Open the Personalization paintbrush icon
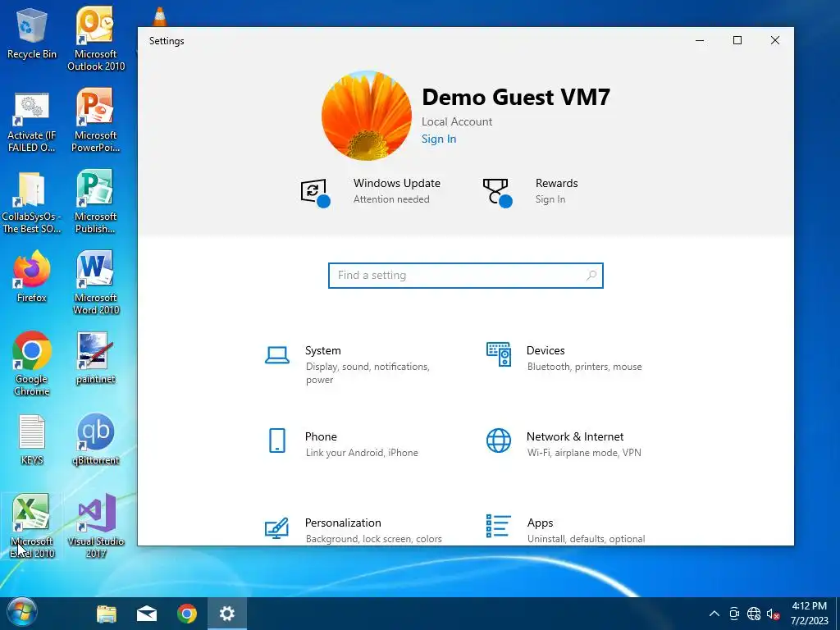 [x=277, y=527]
